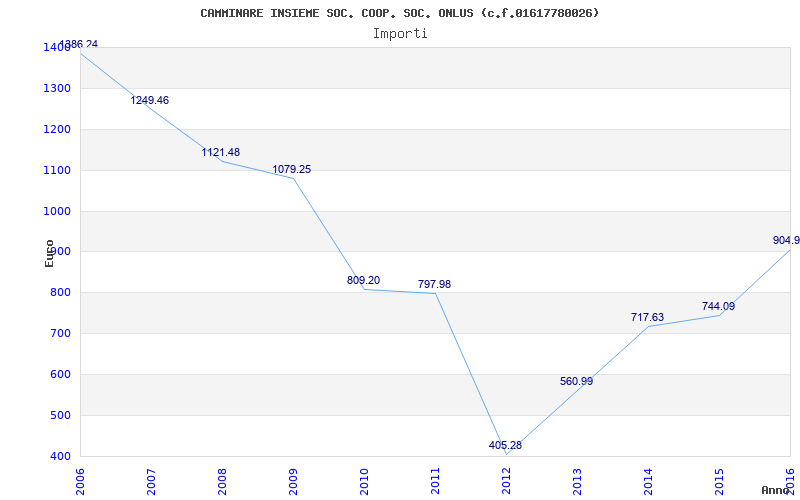Select the 1121.48 data label

(220, 153)
